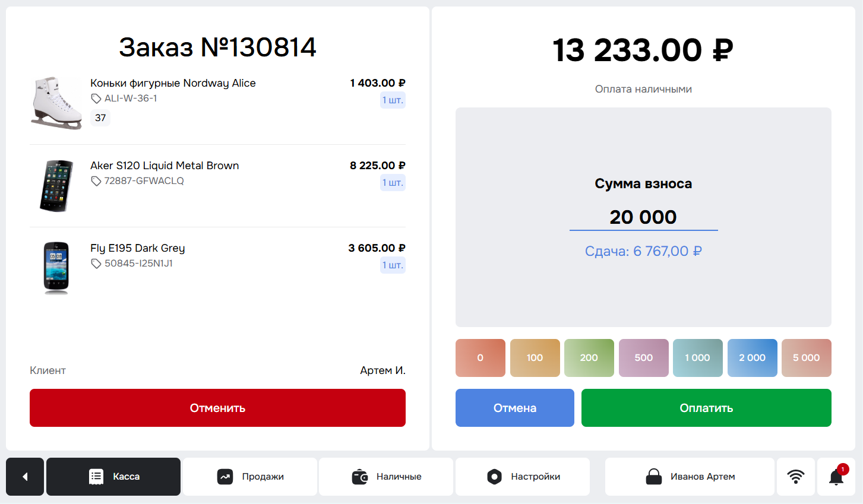863x504 pixels.
Task: Click the back arrow in bottom bar
Action: [25, 477]
